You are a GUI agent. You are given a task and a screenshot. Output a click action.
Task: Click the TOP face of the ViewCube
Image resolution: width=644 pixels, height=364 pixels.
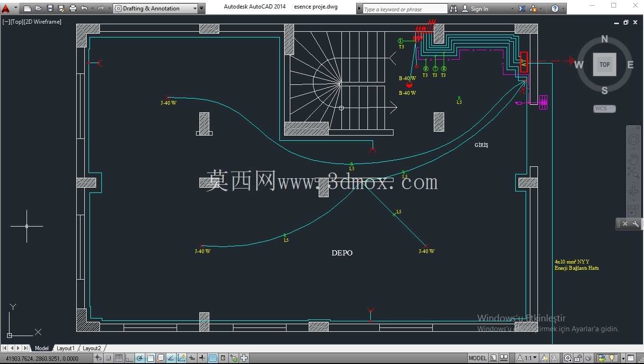point(605,64)
